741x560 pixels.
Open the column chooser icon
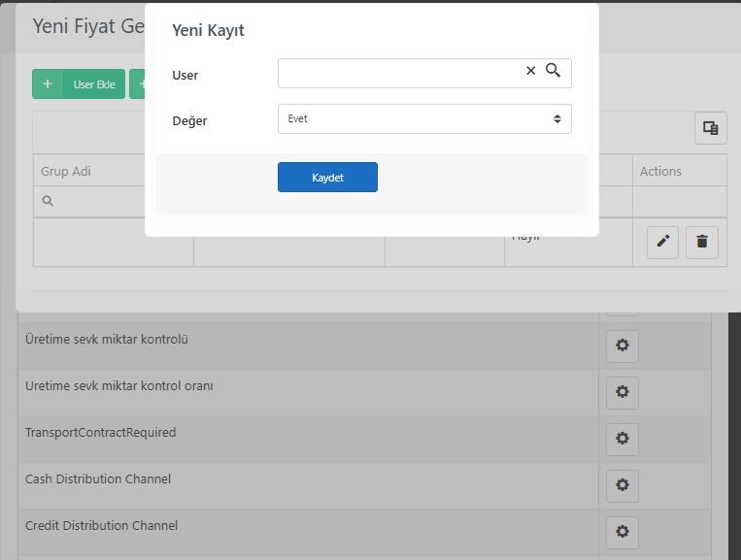[x=710, y=128]
